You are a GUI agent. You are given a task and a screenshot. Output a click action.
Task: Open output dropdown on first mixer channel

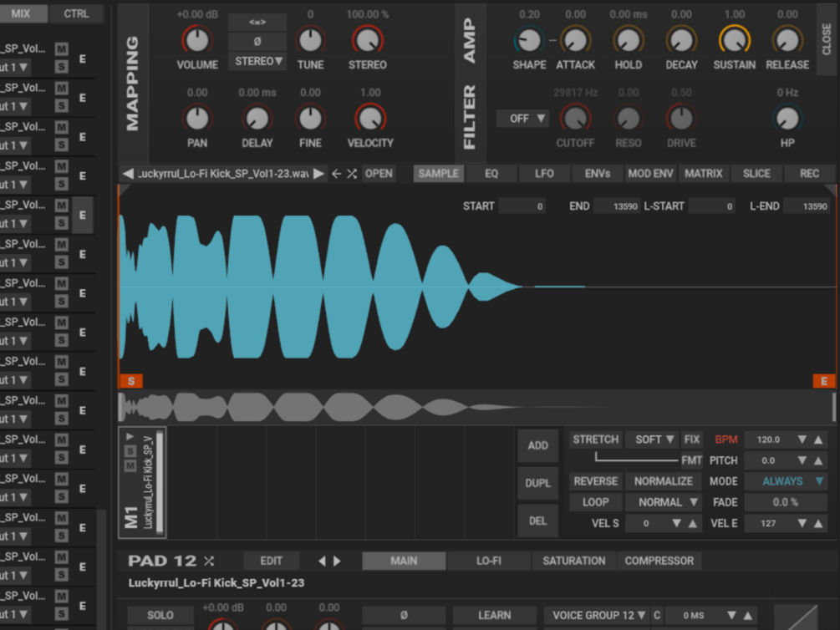pos(15,68)
